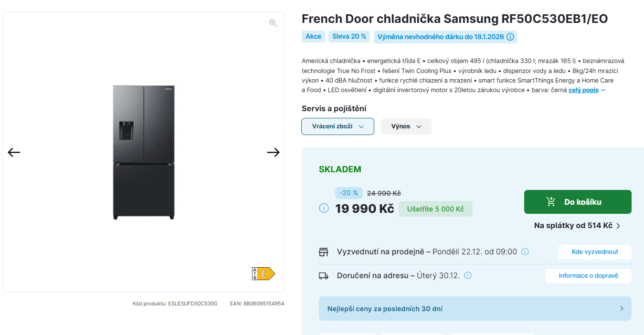Image resolution: width=644 pixels, height=335 pixels.
Task: Add the Samsung fridge to cart via Do košíku
Action: click(x=577, y=201)
